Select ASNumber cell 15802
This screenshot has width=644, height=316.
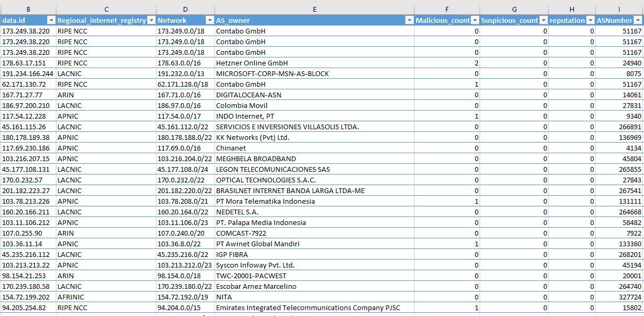620,307
